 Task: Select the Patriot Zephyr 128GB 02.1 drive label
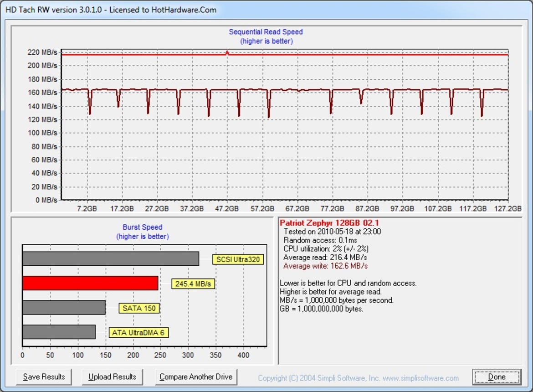pos(329,223)
